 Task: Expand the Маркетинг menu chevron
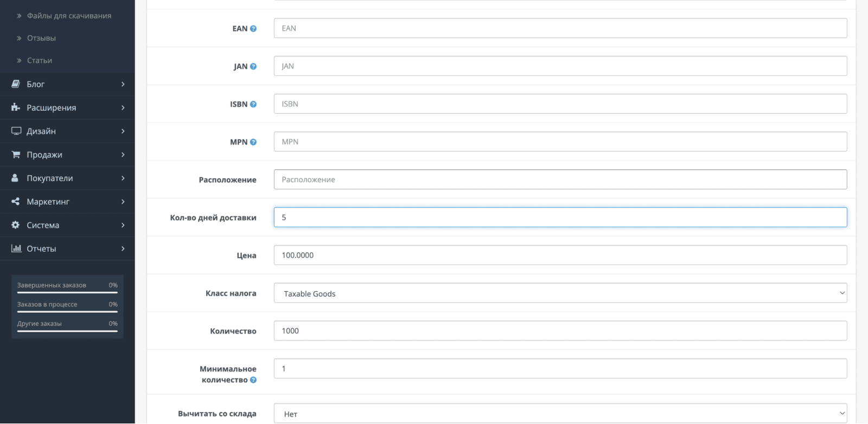coord(123,201)
